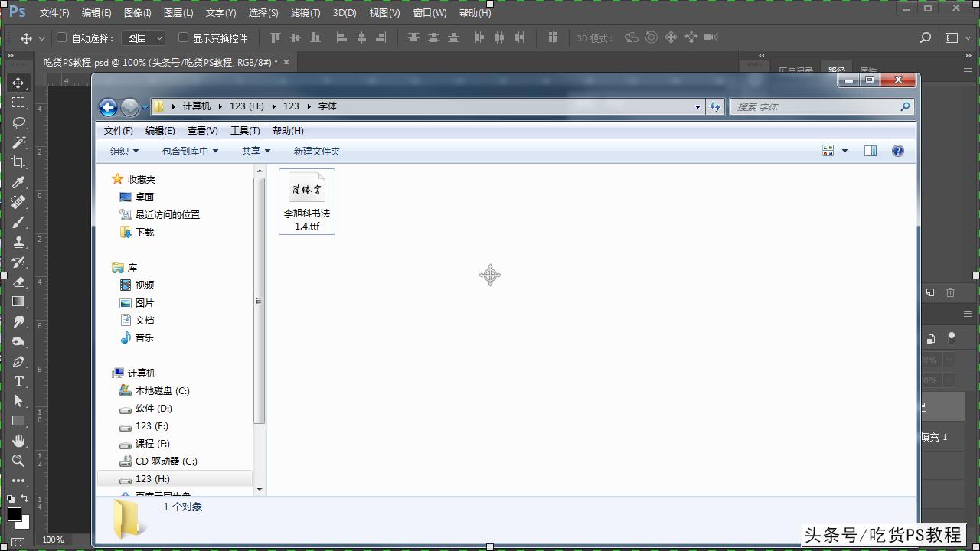The height and width of the screenshot is (551, 980).
Task: Open 下载 folder in sidebar
Action: pyautogui.click(x=137, y=232)
